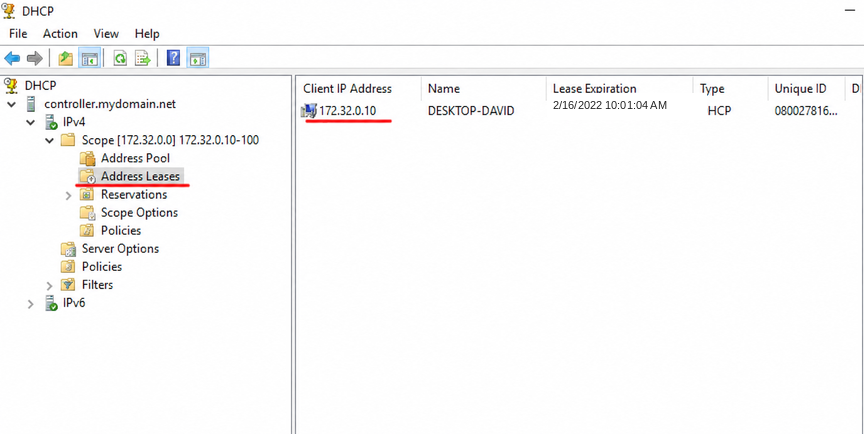Click the Scope Options folder icon

[x=88, y=213]
